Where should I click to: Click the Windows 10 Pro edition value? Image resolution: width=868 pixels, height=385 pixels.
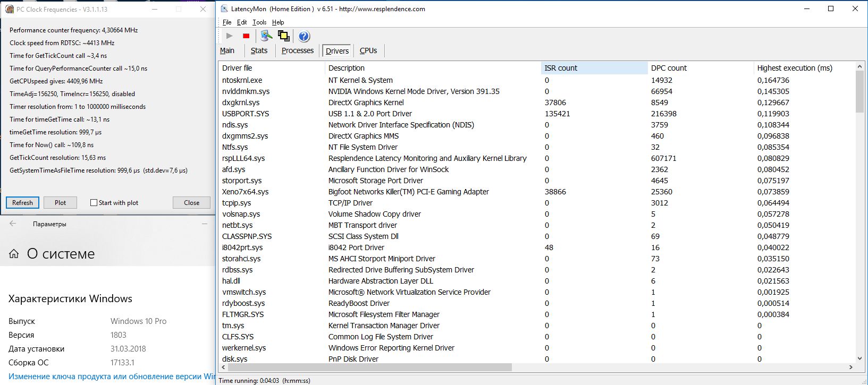pyautogui.click(x=138, y=321)
